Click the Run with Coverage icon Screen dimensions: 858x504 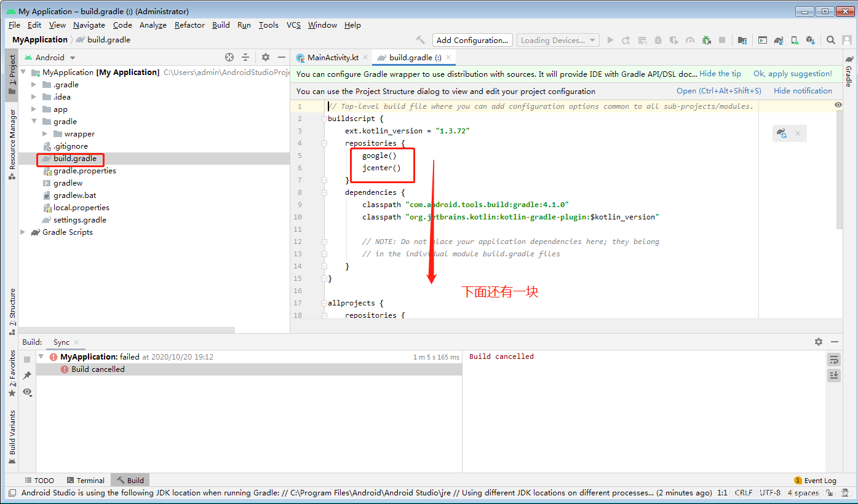[x=674, y=40]
